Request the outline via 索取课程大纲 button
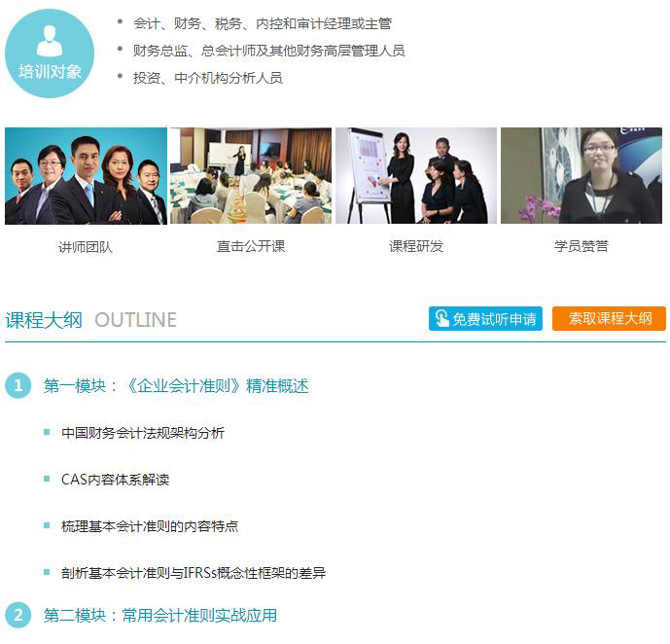This screenshot has height=644, width=670. [x=609, y=318]
